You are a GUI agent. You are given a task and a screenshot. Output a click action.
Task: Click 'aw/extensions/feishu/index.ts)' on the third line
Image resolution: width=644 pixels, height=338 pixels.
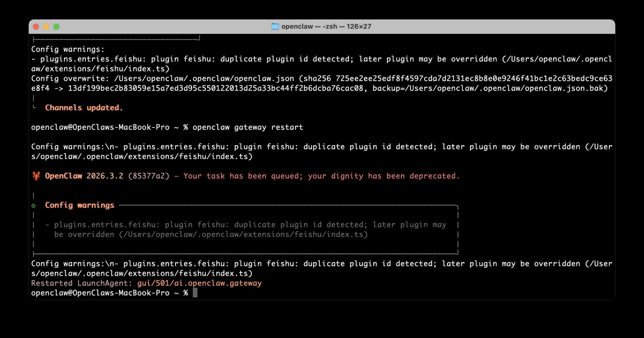point(100,69)
